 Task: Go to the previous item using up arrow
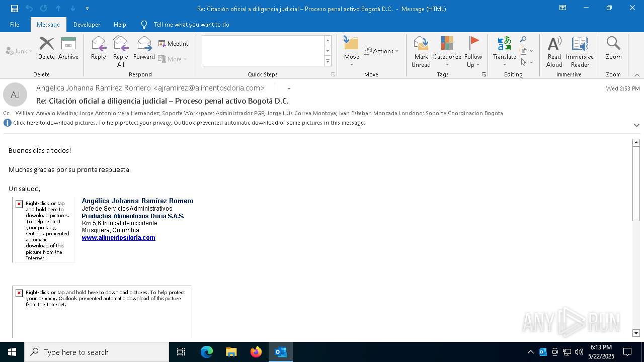coord(58,8)
